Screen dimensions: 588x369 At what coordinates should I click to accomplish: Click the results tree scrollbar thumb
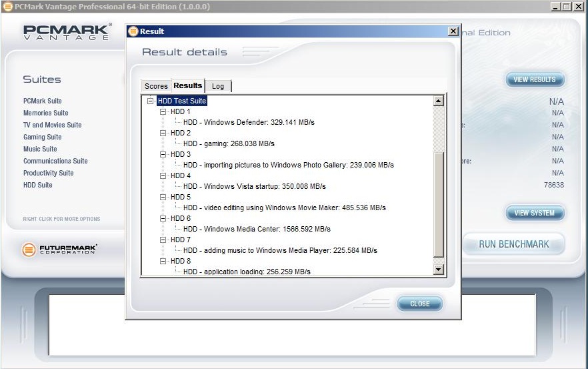tap(439, 205)
